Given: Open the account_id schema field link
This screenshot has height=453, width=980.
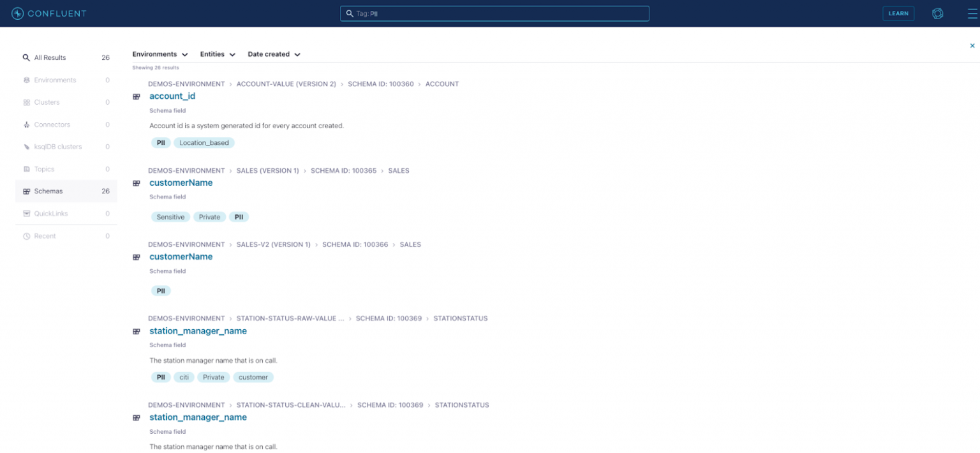Looking at the screenshot, I should 172,96.
